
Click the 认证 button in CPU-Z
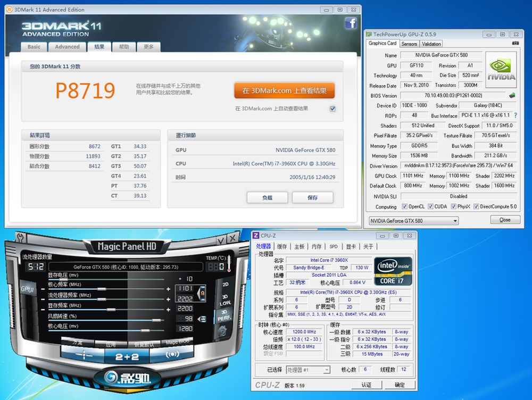367,385
